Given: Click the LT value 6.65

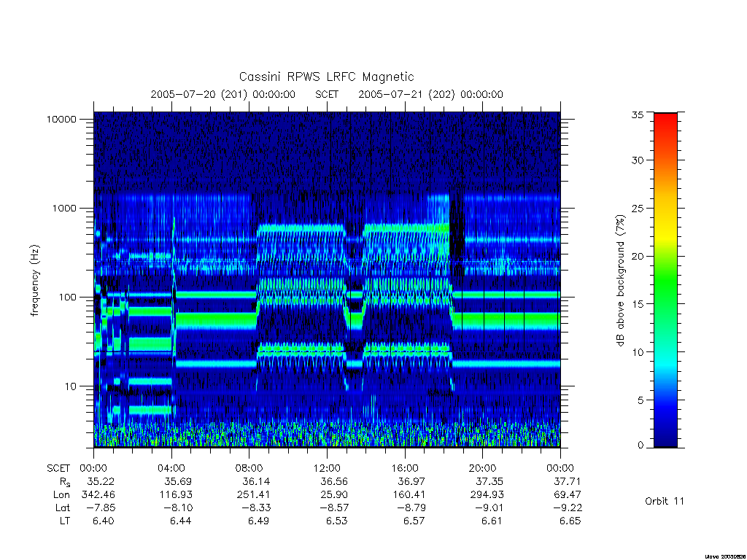Looking at the screenshot, I should pyautogui.click(x=570, y=521).
